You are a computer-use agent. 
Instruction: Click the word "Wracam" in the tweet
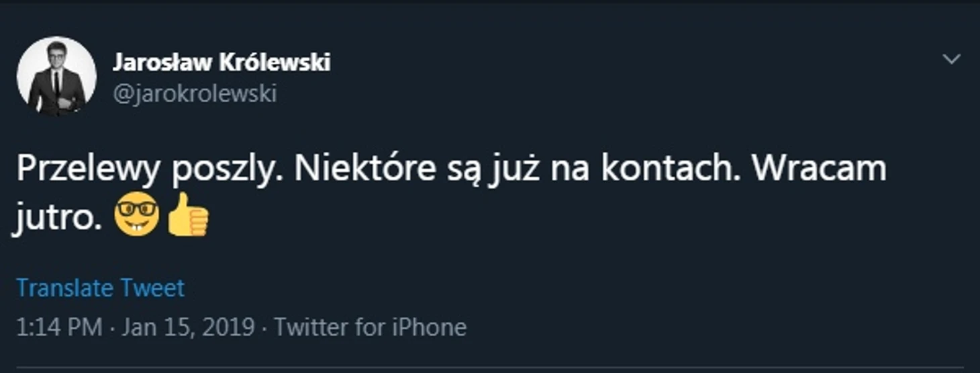[819, 169]
